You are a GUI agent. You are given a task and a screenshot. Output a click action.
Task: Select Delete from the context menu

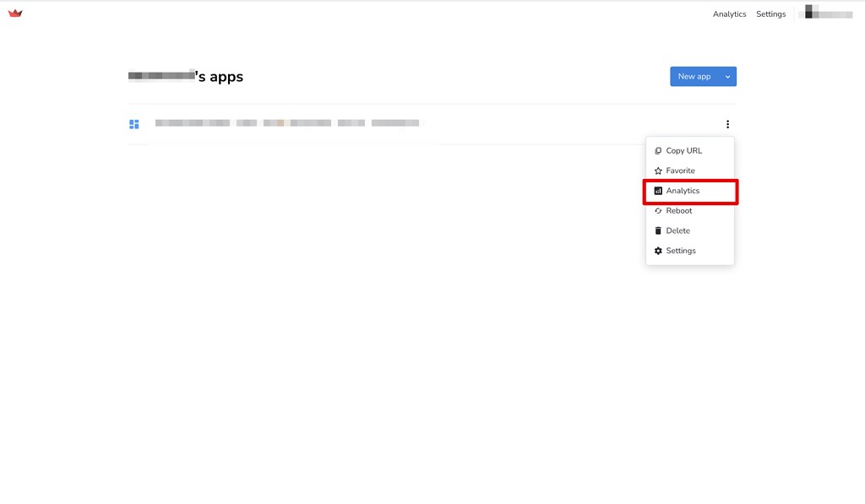tap(677, 230)
